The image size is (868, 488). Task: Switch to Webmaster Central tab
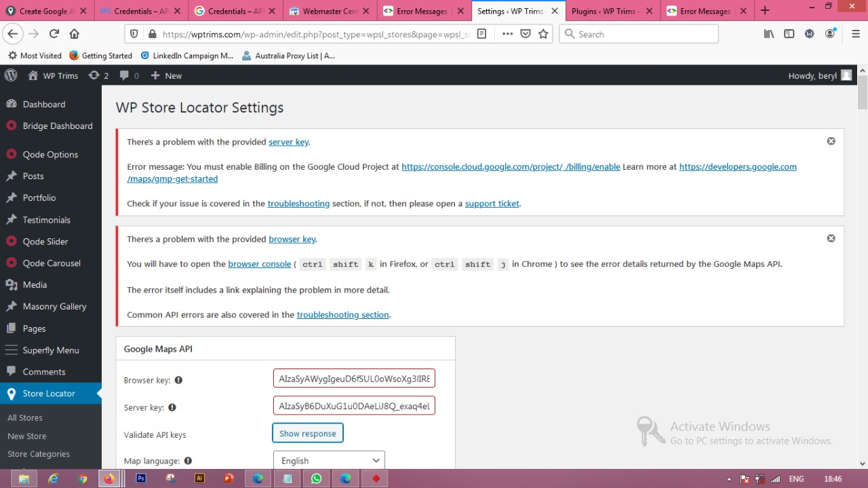pyautogui.click(x=330, y=11)
